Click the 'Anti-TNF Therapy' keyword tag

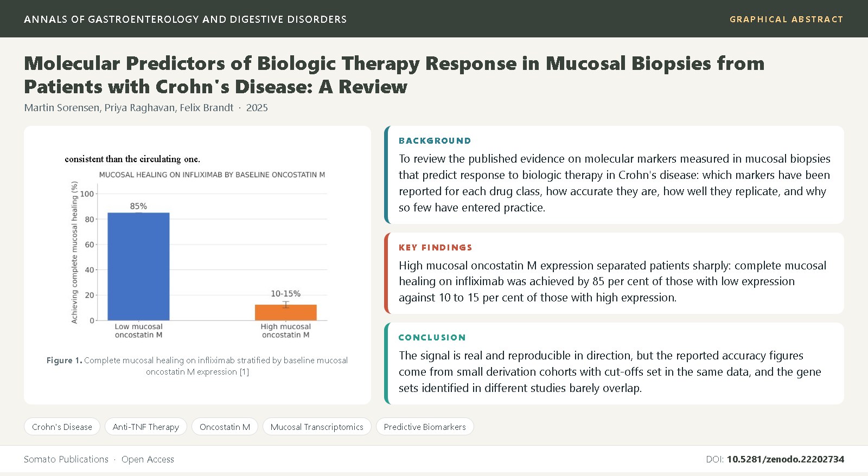click(146, 427)
